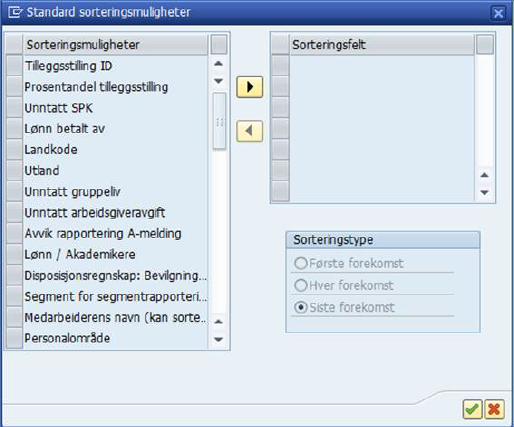
Task: Select the Tilleggsstilling ID entry
Action: [115, 66]
